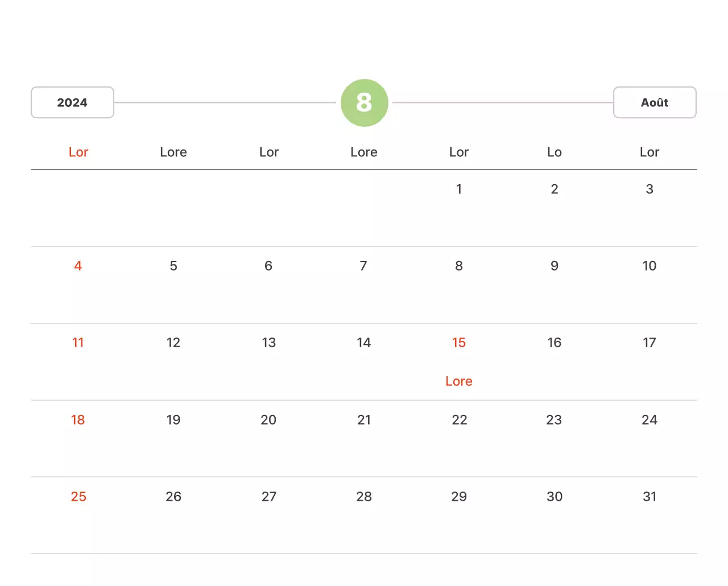Viewport: 728px width, 586px height.
Task: Select the red Sunday date 4
Action: click(x=78, y=266)
